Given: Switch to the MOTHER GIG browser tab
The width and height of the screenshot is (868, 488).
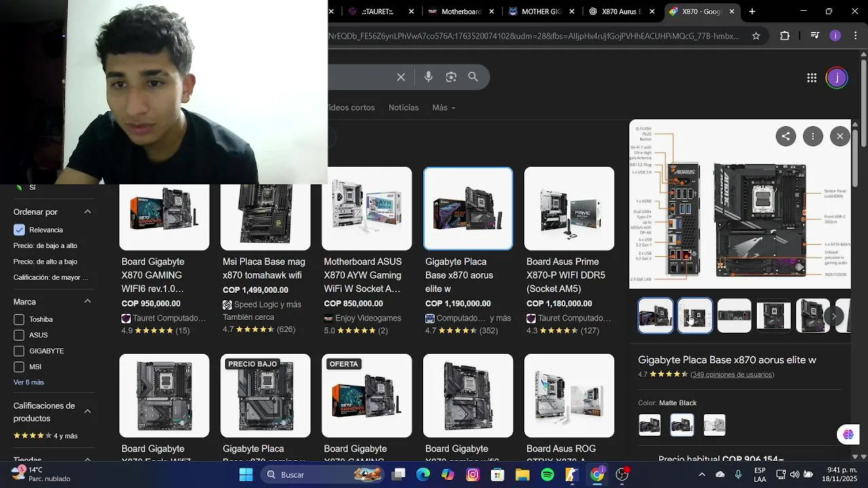Looking at the screenshot, I should coord(541,12).
